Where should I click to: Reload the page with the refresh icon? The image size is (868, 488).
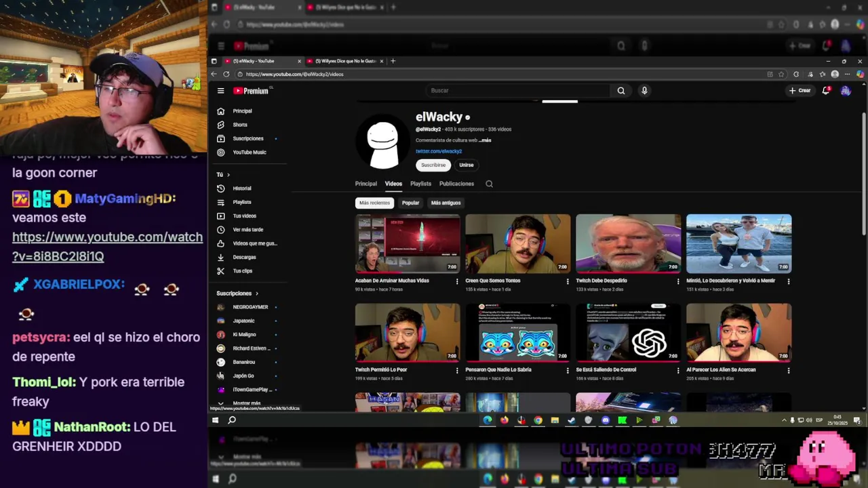click(x=226, y=74)
